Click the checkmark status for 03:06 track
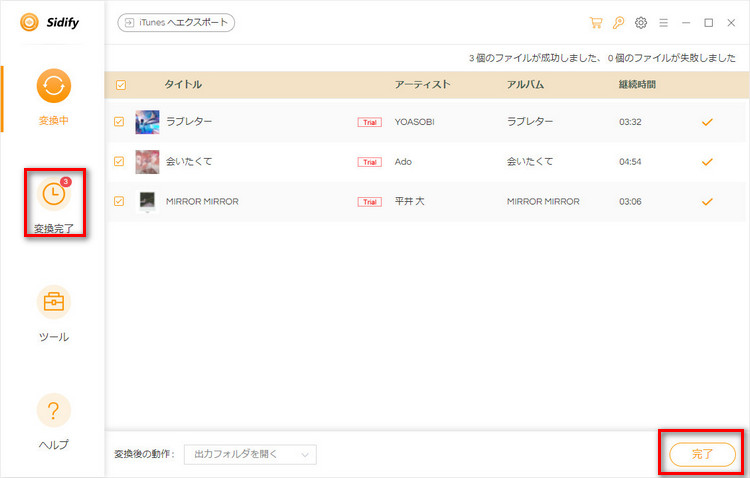Screen dimensions: 750x478 707,201
